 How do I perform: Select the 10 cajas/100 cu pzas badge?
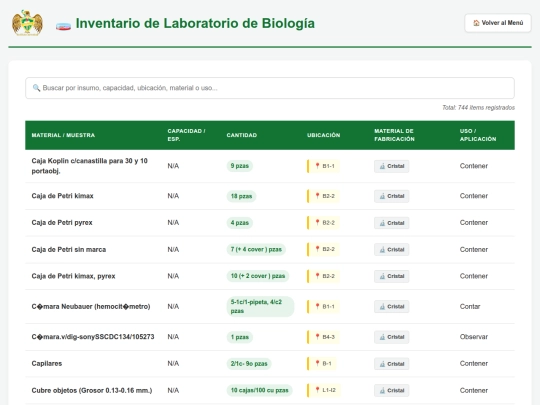(260, 390)
